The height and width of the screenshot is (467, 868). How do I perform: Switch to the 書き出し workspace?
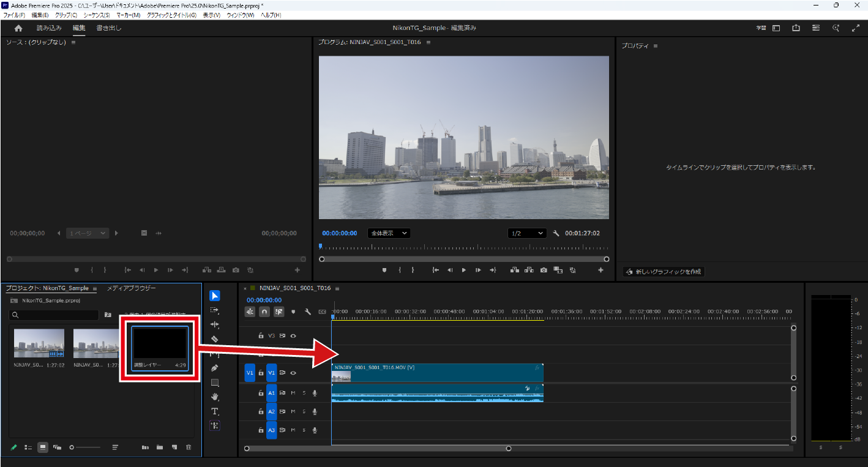coord(109,28)
